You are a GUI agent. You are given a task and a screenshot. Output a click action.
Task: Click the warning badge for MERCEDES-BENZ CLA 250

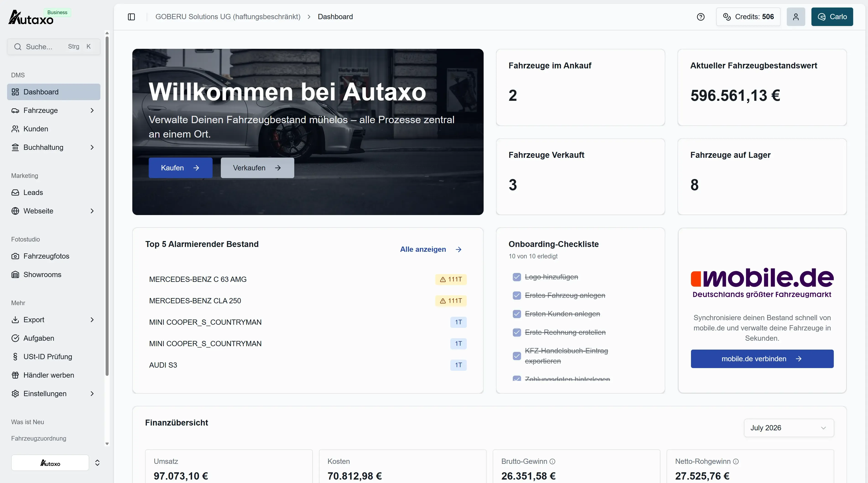tap(451, 301)
